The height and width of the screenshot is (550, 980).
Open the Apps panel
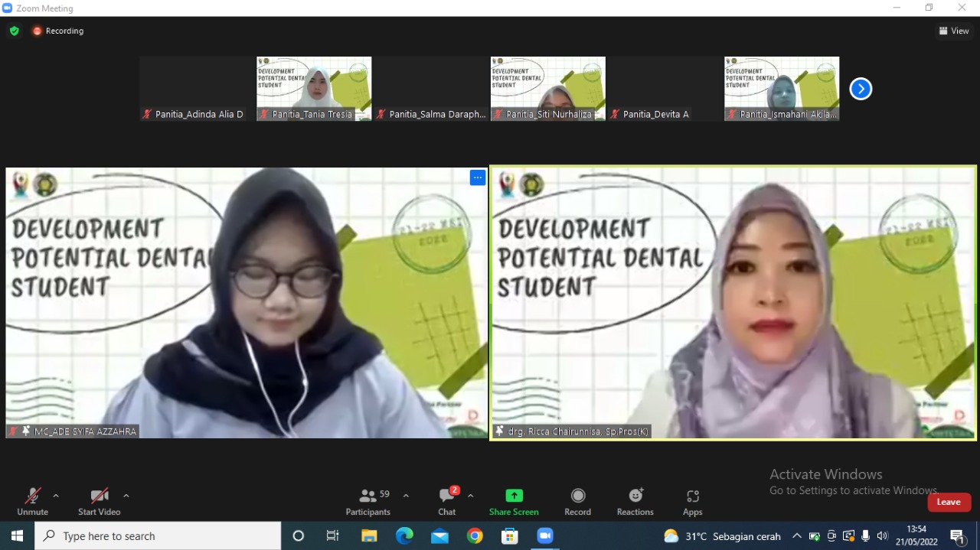click(692, 502)
